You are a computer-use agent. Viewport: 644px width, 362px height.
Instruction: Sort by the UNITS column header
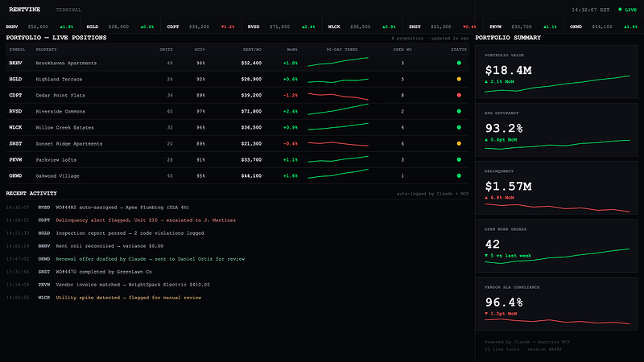point(166,49)
